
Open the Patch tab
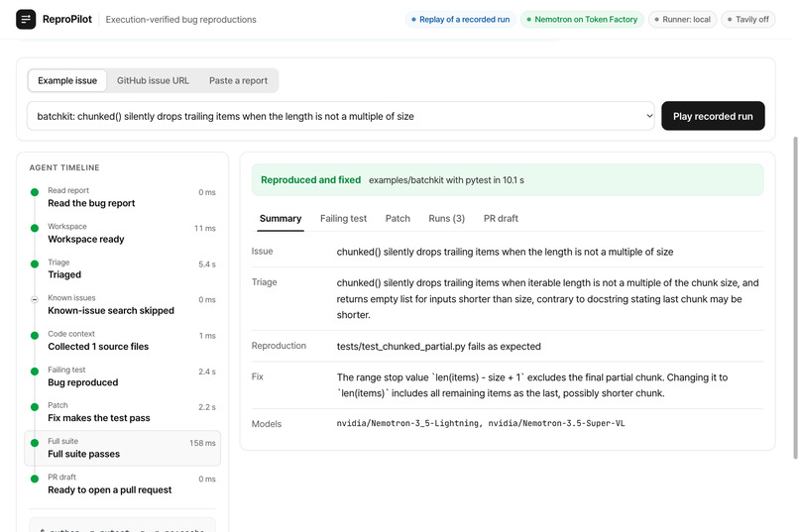398,219
